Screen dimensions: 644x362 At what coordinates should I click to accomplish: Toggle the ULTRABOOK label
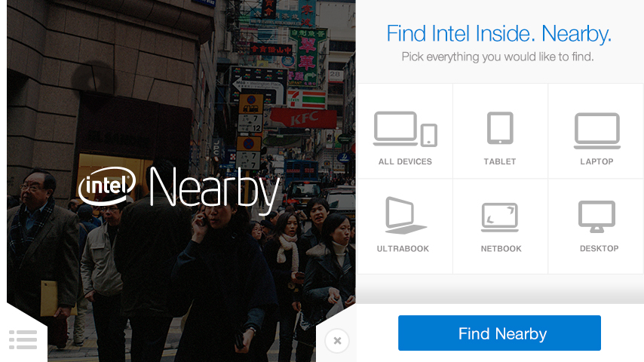(403, 249)
